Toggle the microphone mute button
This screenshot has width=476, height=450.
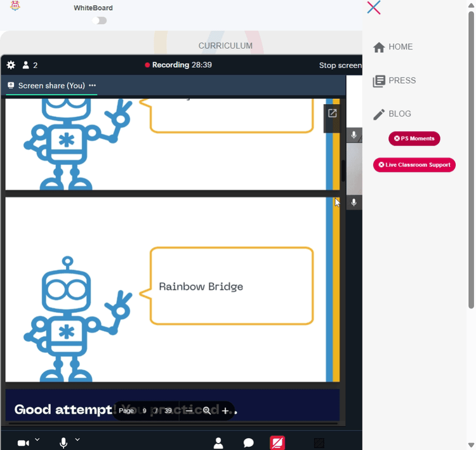pyautogui.click(x=63, y=443)
